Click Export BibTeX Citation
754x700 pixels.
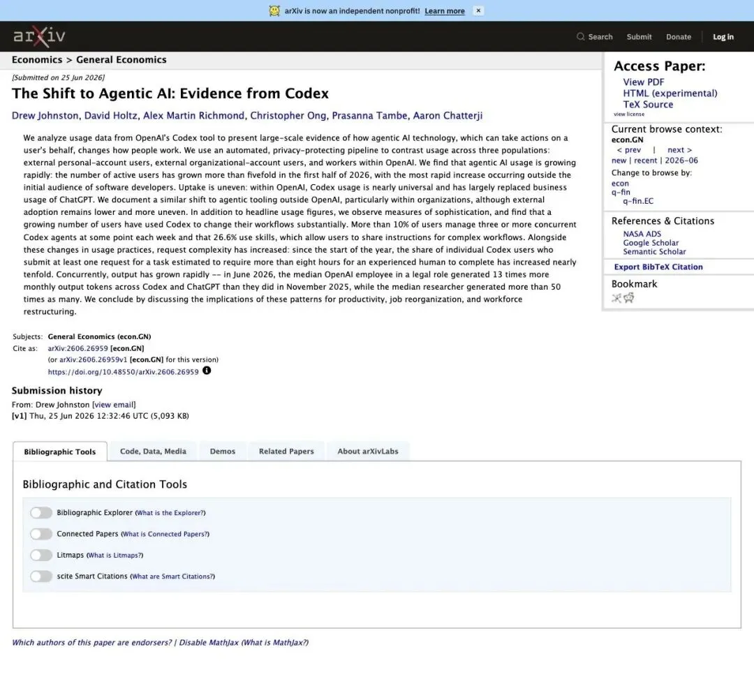tap(658, 267)
